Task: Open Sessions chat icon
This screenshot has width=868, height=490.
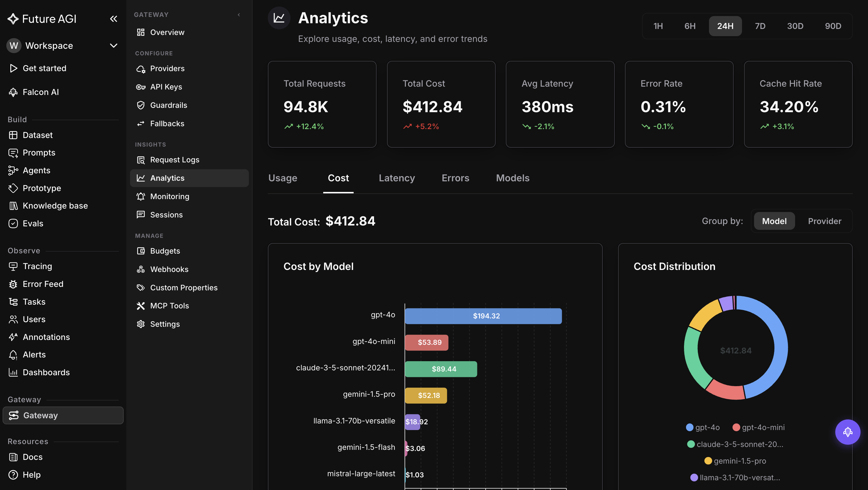Action: [x=141, y=215]
